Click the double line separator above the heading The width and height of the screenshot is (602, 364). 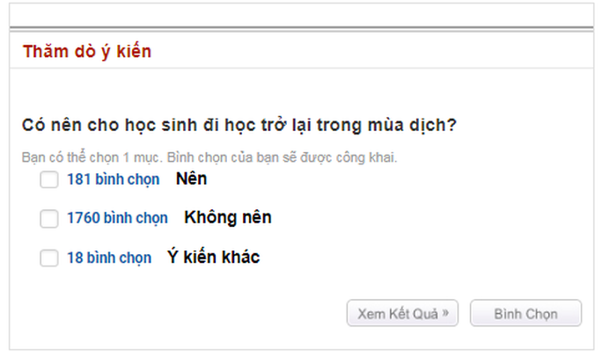[301, 30]
